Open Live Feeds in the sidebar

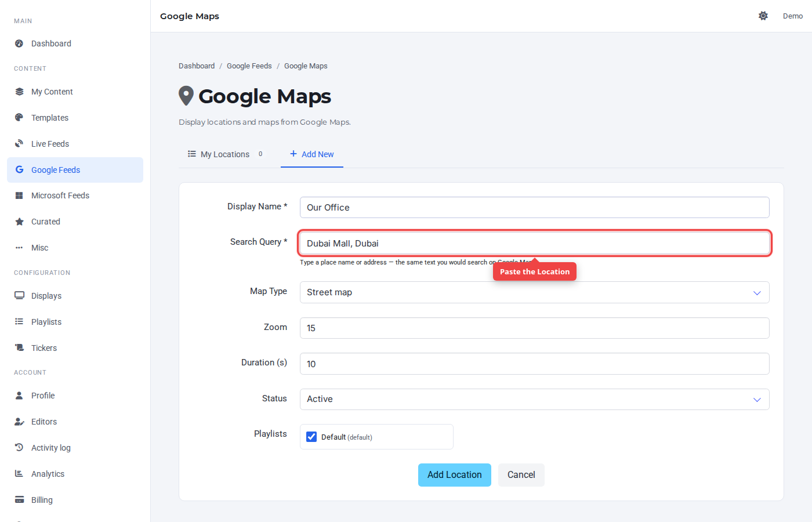(x=75, y=144)
